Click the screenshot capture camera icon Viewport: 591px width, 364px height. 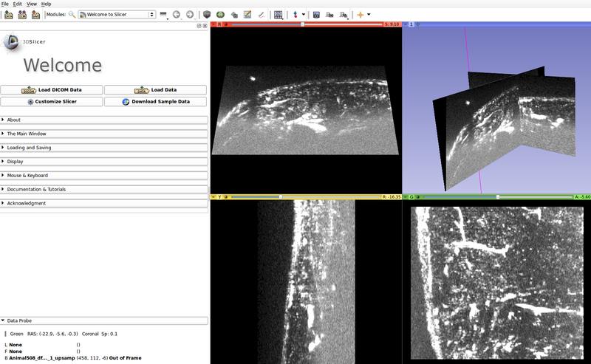click(x=316, y=14)
